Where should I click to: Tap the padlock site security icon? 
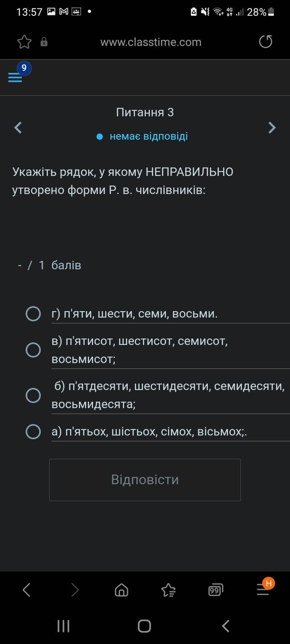point(44,42)
